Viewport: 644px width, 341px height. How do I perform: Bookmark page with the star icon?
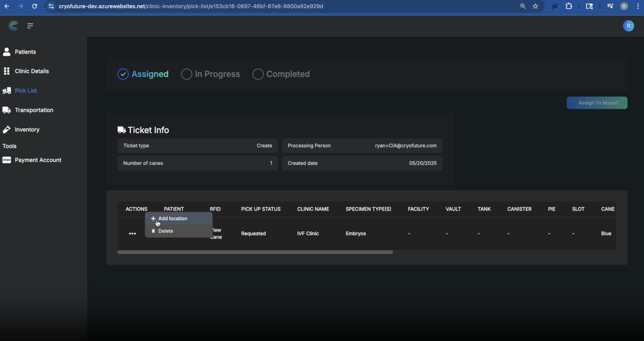click(535, 6)
